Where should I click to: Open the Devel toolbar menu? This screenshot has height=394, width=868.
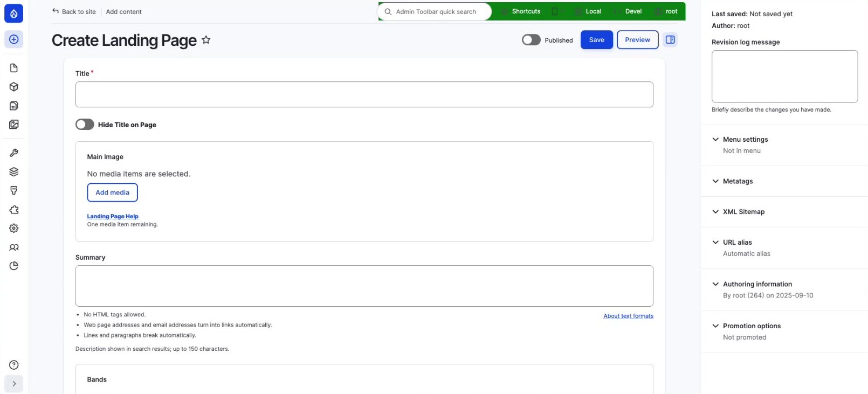point(628,11)
